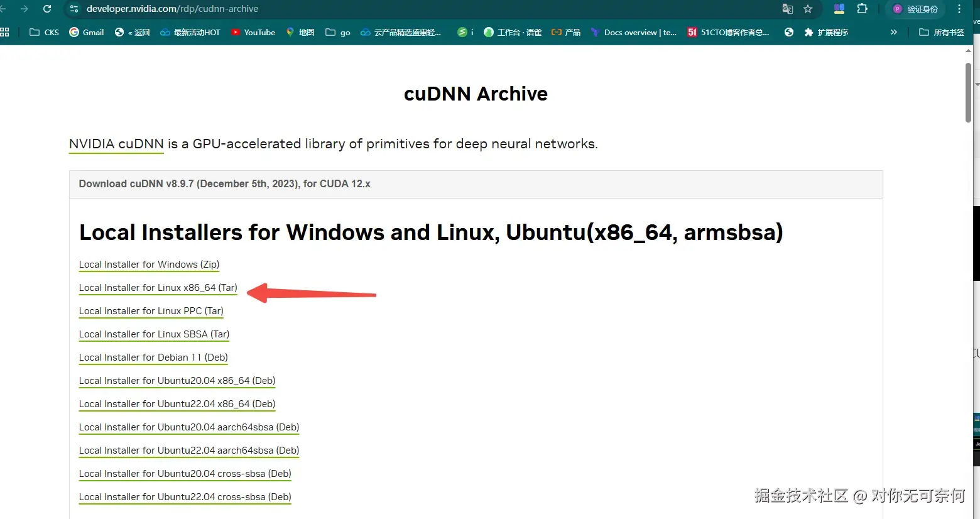Viewport: 980px width, 519px height.
Task: Download Ubuntu20.04 aarch64sbsa (Deb) installer
Action: pyautogui.click(x=189, y=427)
